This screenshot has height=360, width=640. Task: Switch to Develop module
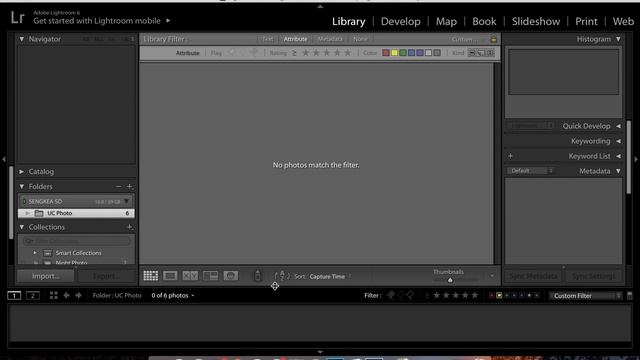pyautogui.click(x=400, y=21)
